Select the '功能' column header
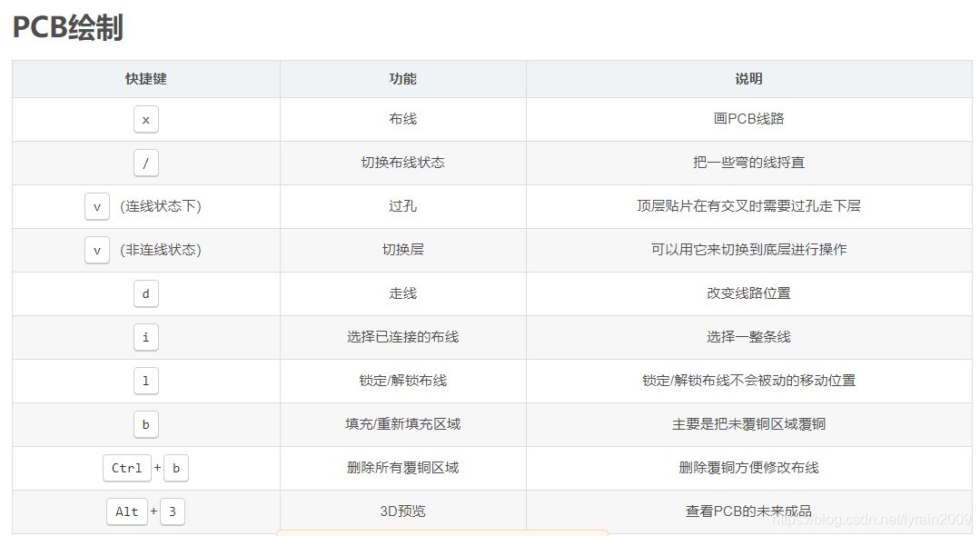This screenshot has width=980, height=536. coord(402,79)
